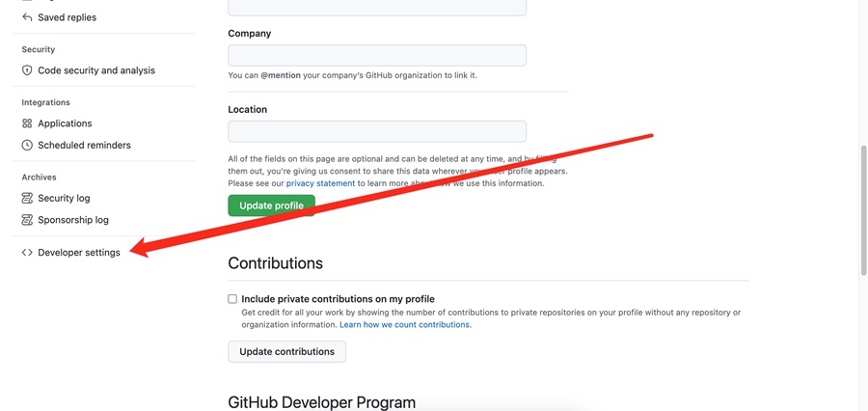Open the privacy statement link
The height and width of the screenshot is (411, 868).
click(x=320, y=183)
